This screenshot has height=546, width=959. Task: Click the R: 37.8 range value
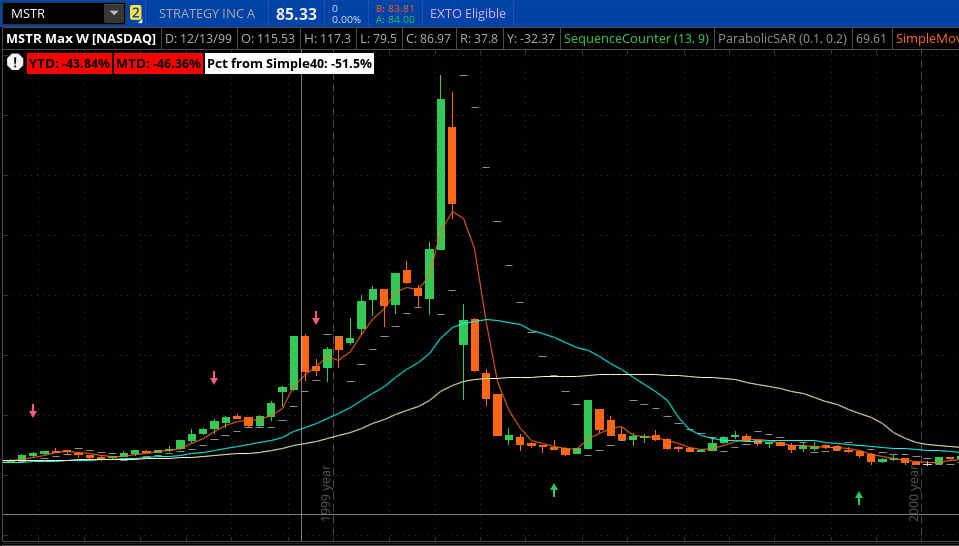478,39
